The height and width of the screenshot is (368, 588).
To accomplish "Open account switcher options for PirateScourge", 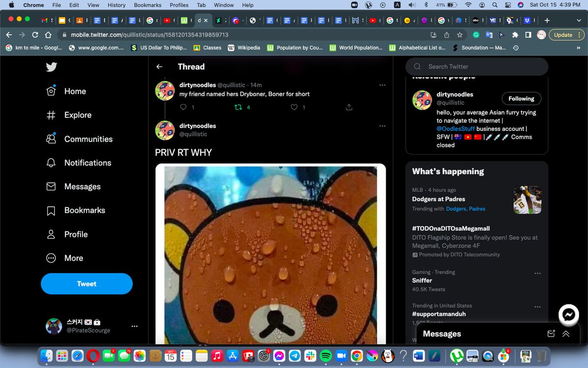I will click(134, 326).
